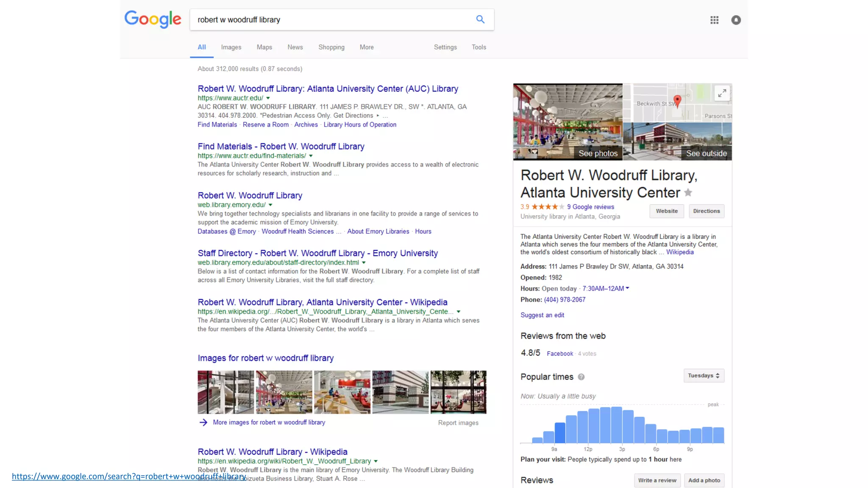
Task: Click the Directions button
Action: click(x=707, y=211)
